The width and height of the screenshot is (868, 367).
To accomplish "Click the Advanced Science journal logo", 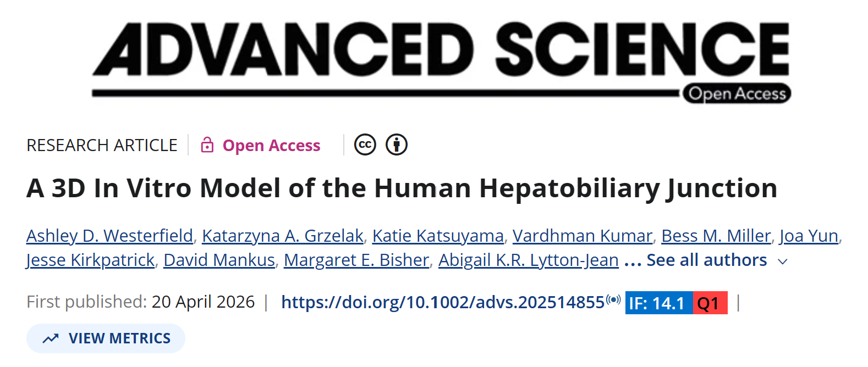I will [x=440, y=52].
